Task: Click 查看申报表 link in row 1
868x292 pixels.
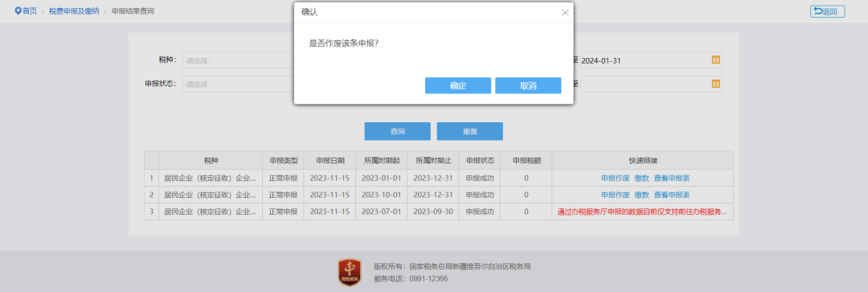Action: 671,179
